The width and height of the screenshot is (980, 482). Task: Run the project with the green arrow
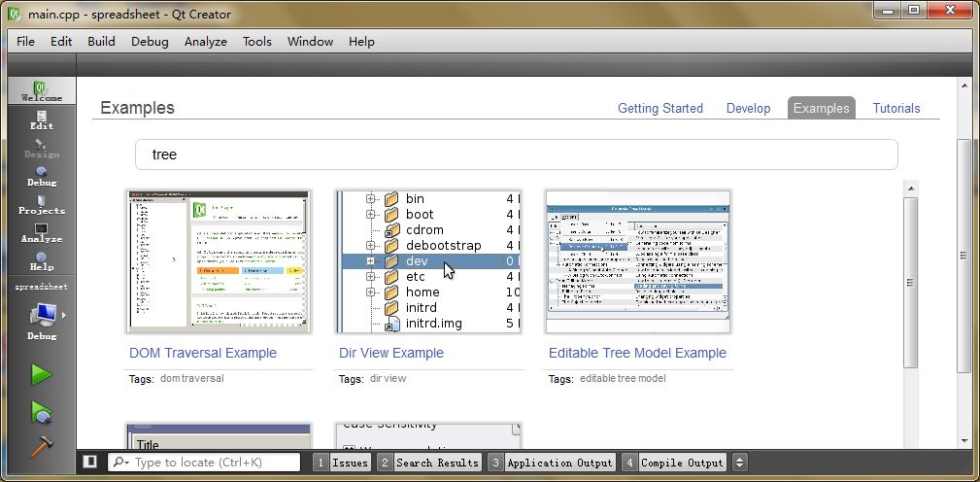point(41,375)
